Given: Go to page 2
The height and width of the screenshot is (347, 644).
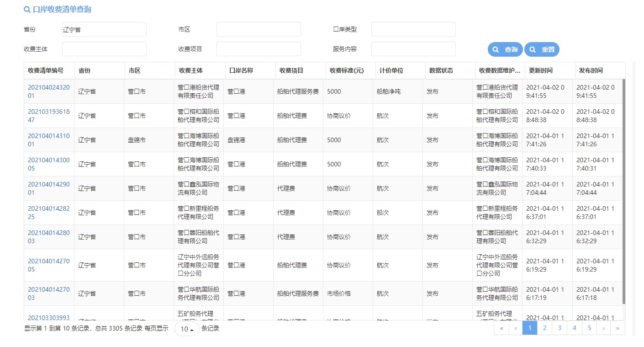Looking at the screenshot, I should click(544, 328).
